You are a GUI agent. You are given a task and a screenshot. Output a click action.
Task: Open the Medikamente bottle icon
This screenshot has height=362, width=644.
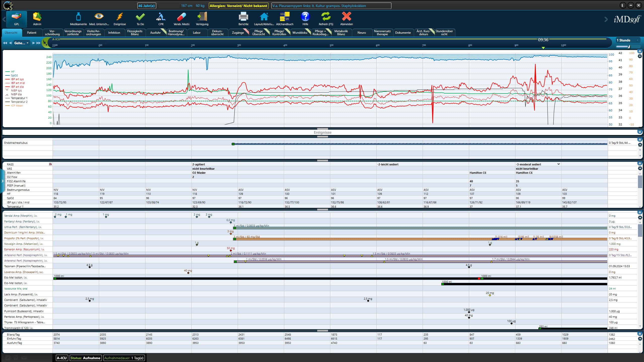pyautogui.click(x=78, y=17)
